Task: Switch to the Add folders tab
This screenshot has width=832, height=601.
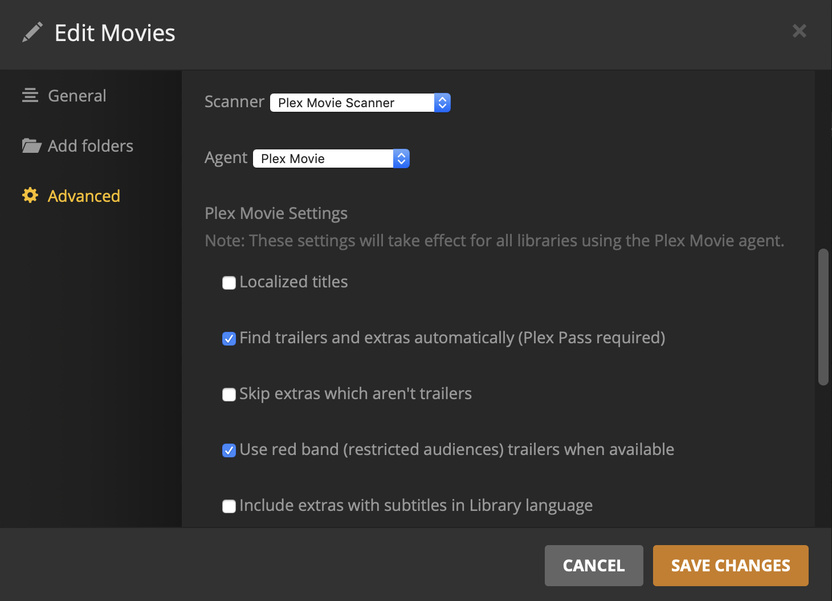Action: [90, 146]
